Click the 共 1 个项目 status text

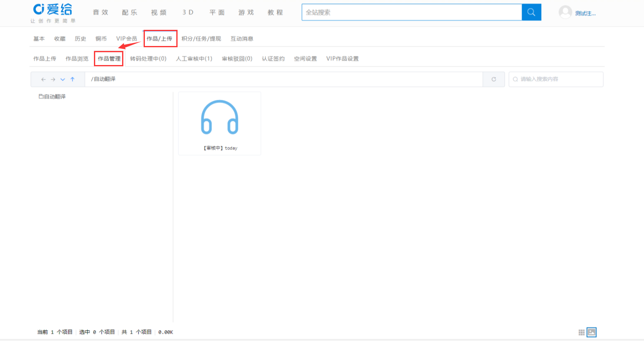137,332
